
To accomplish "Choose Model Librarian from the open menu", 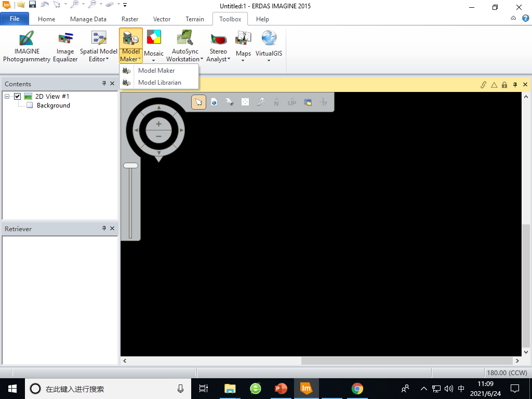I will (x=159, y=82).
